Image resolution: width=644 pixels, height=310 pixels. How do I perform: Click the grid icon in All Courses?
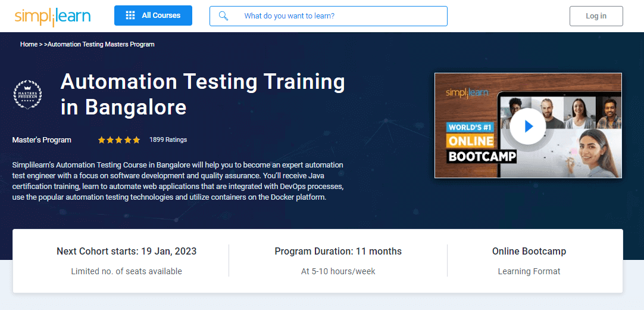[x=130, y=15]
